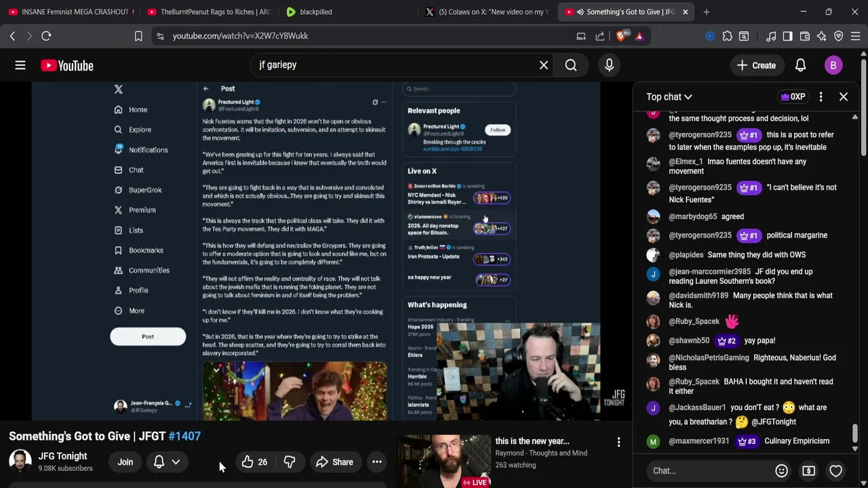Like the video

click(254, 462)
